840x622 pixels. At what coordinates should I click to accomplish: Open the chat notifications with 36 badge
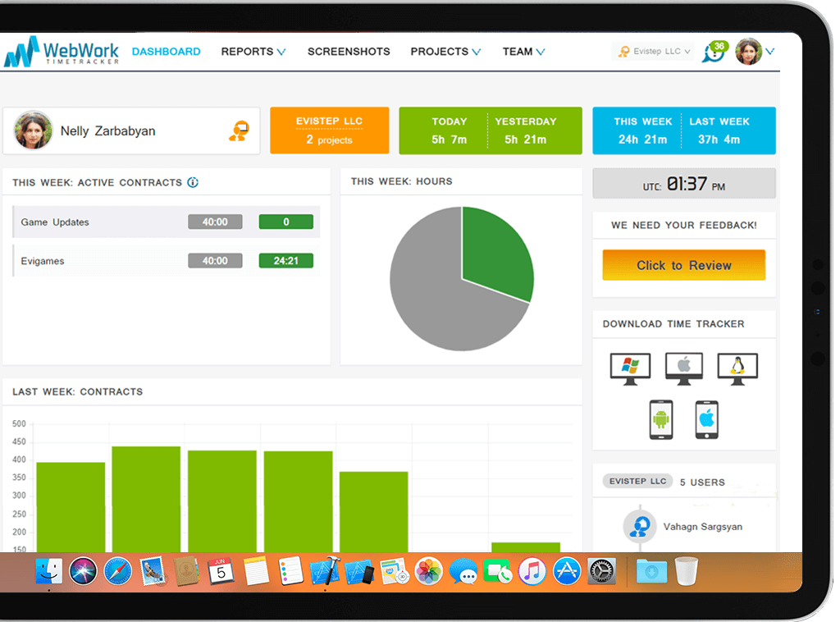tap(715, 52)
